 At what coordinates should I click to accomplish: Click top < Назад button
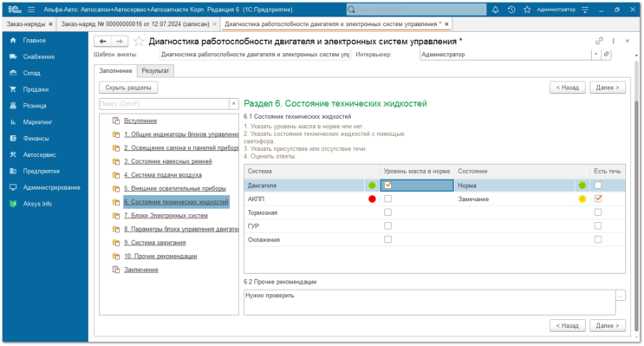tap(568, 88)
